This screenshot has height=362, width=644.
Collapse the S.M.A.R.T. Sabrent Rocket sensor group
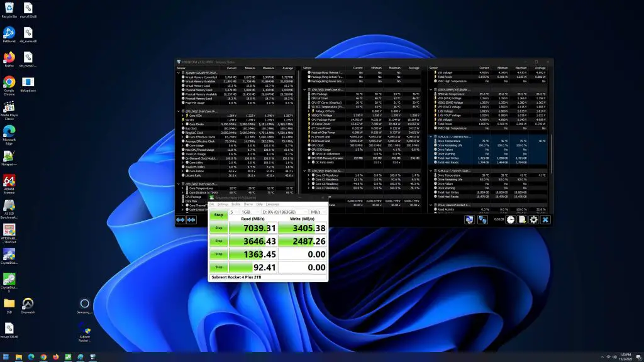[431, 136]
